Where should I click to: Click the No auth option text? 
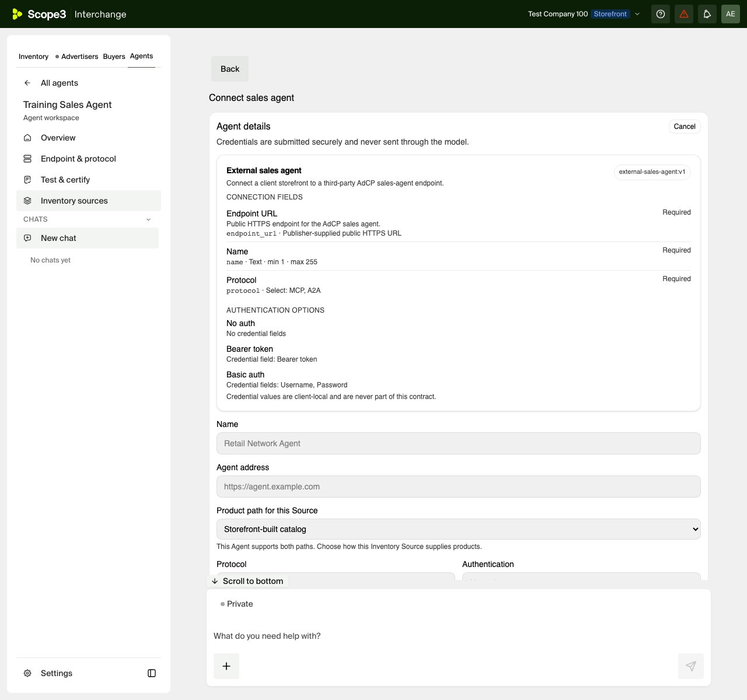[241, 323]
